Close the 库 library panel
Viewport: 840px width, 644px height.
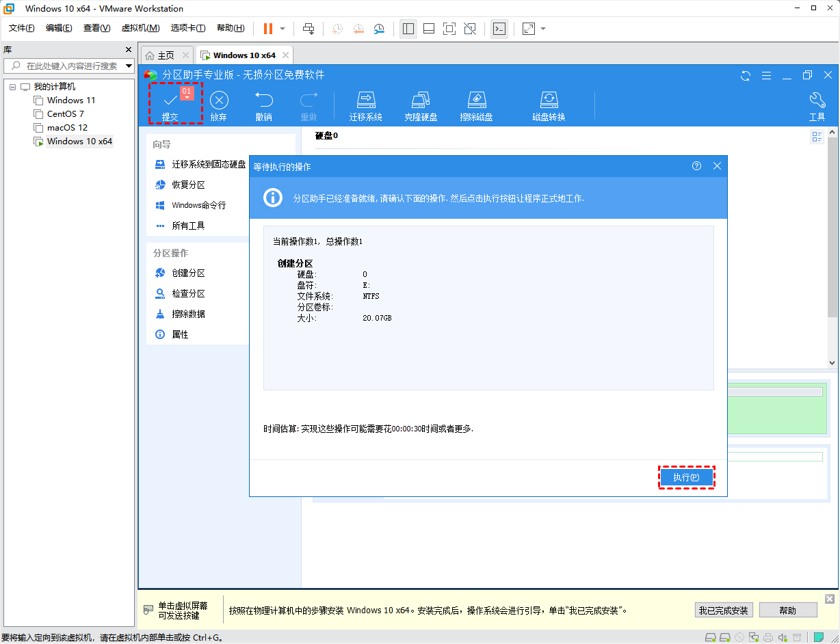tap(129, 50)
